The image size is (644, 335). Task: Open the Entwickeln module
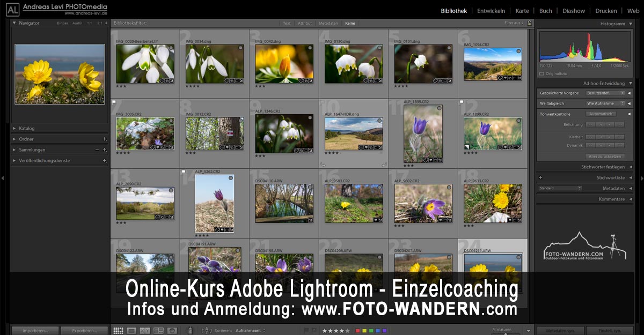pyautogui.click(x=491, y=11)
